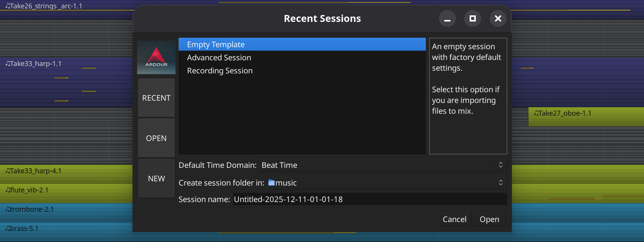Click the Beat Time dropdown arrows
The width and height of the screenshot is (644, 242).
click(501, 165)
